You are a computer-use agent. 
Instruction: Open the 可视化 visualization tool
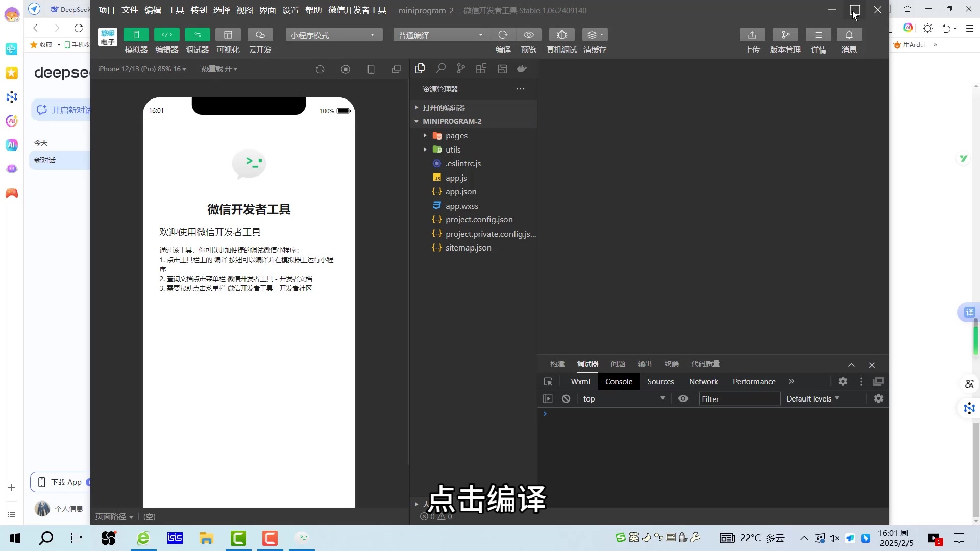click(228, 41)
